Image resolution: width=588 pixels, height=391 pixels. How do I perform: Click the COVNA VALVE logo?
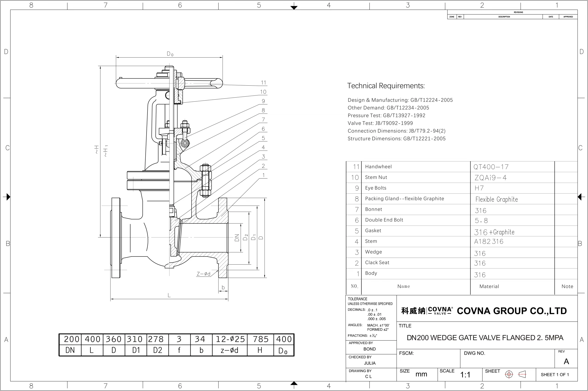point(440,311)
